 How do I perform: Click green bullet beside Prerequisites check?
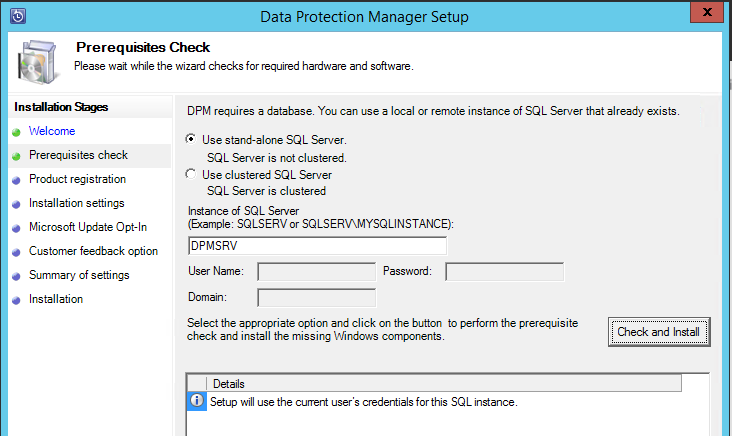(x=16, y=156)
